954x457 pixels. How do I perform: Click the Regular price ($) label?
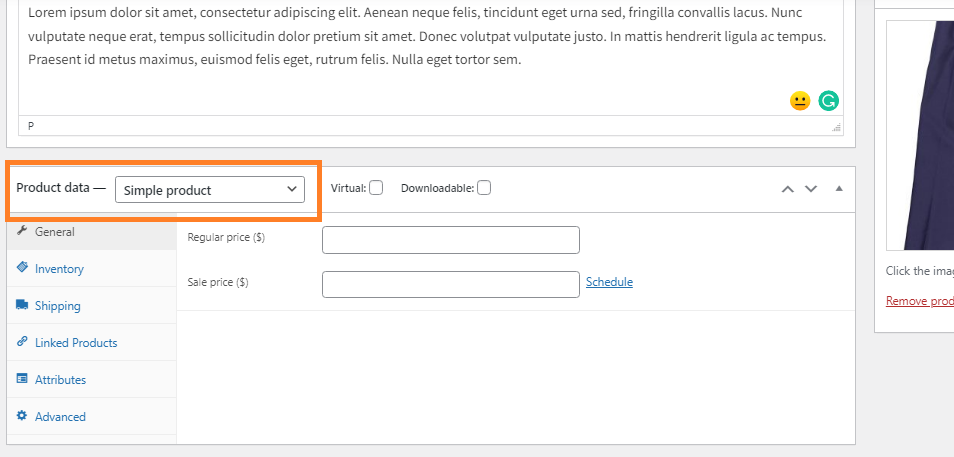pos(226,237)
